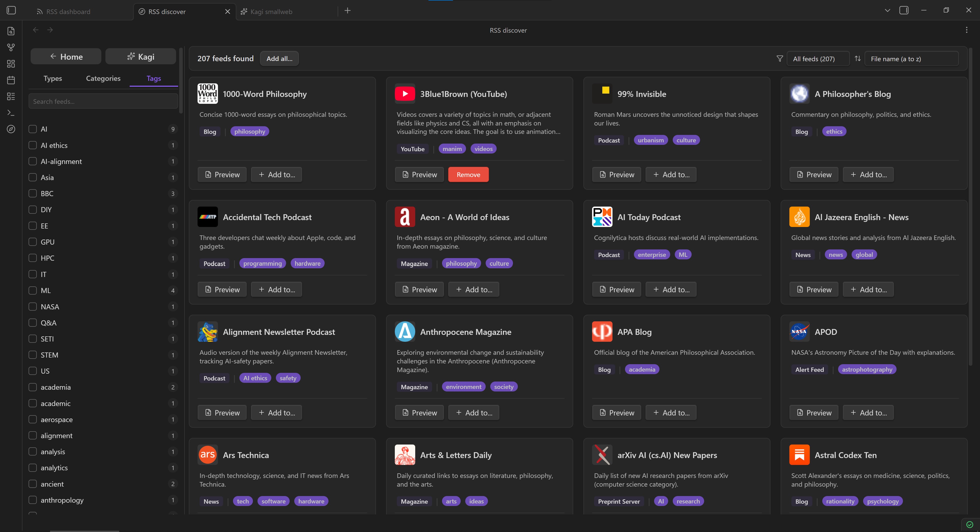Click in the Search feeds field
980x532 pixels.
(x=103, y=102)
